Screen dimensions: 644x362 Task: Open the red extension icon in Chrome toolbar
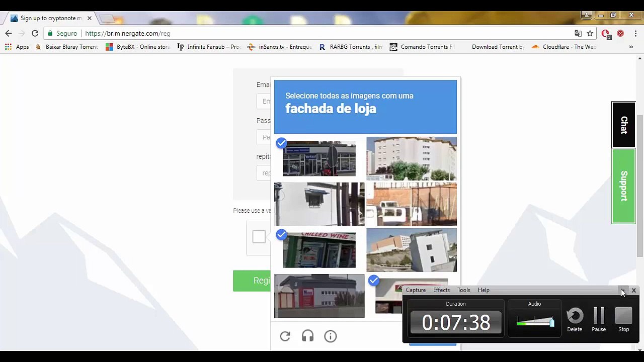coord(620,33)
